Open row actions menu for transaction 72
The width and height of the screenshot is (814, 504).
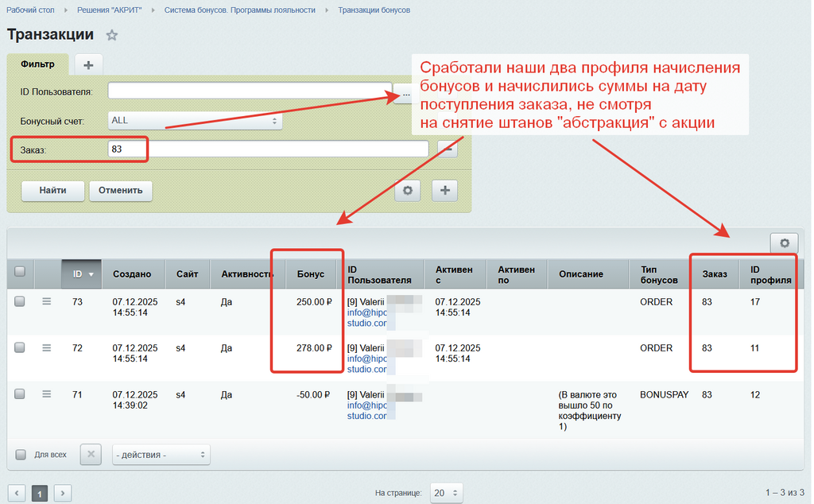click(x=47, y=347)
